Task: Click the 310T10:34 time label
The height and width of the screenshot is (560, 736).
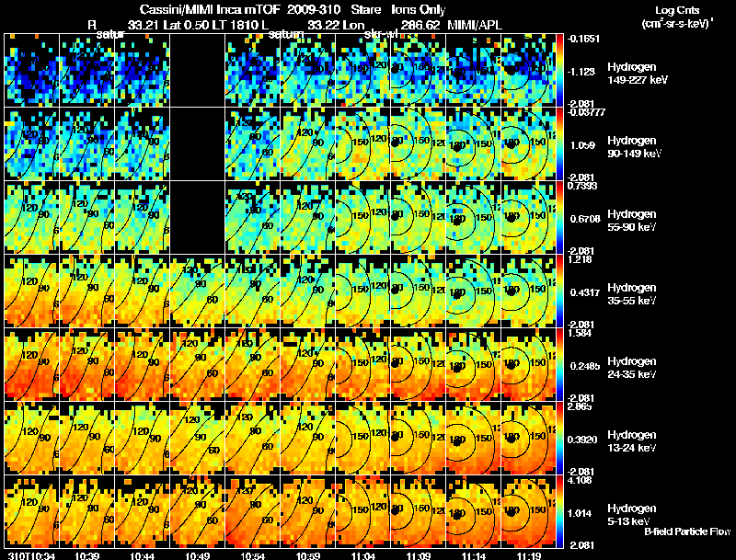Action: tap(31, 555)
